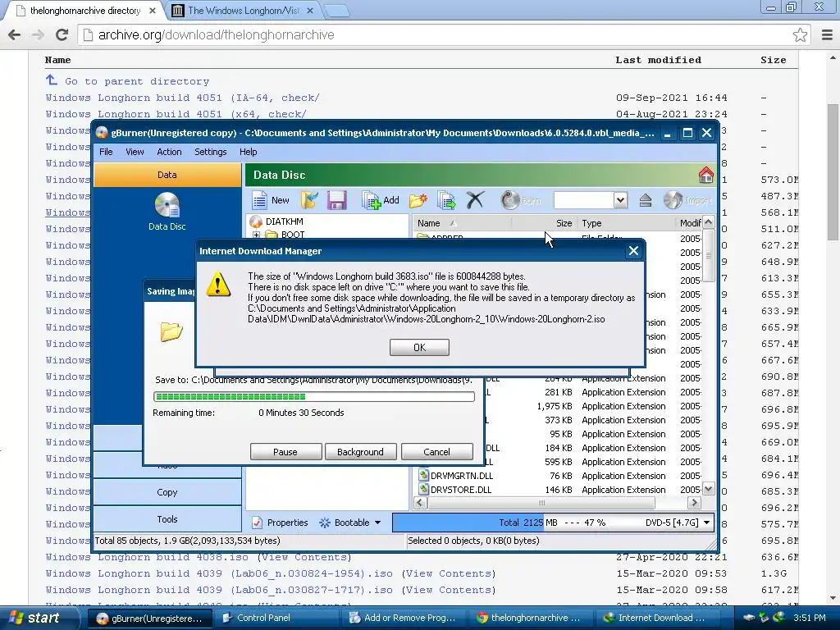Click OK in Internet Download Manager dialog
The height and width of the screenshot is (630, 840).
click(x=419, y=347)
